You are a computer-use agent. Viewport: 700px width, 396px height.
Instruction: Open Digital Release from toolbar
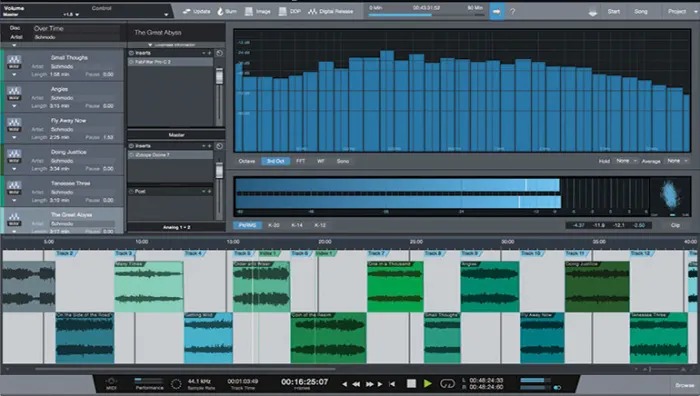point(330,11)
